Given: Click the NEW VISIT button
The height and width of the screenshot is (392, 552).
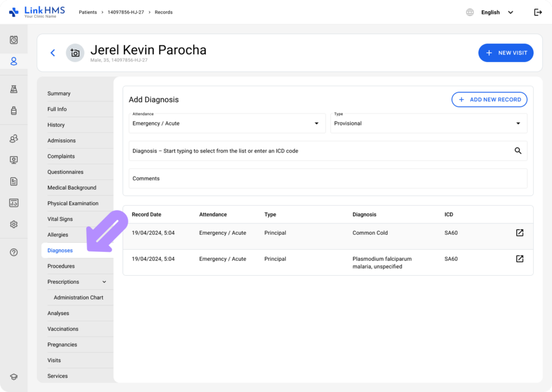Looking at the screenshot, I should click(x=506, y=53).
